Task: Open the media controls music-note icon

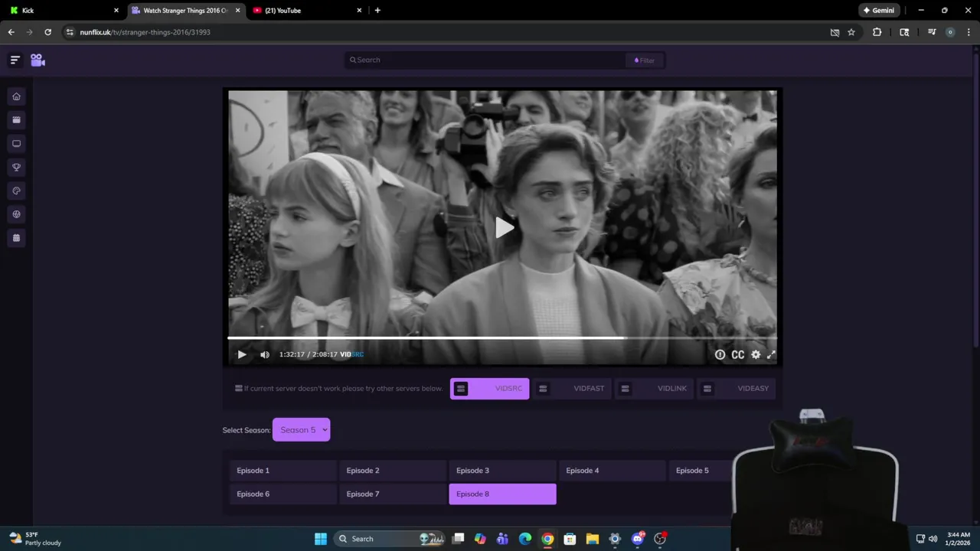Action: pos(931,32)
